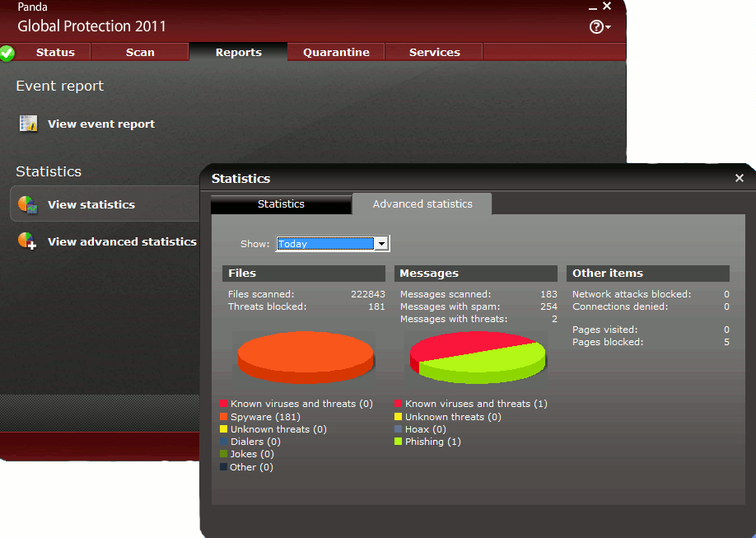
Task: Close the Statistics dialog
Action: coord(740,178)
